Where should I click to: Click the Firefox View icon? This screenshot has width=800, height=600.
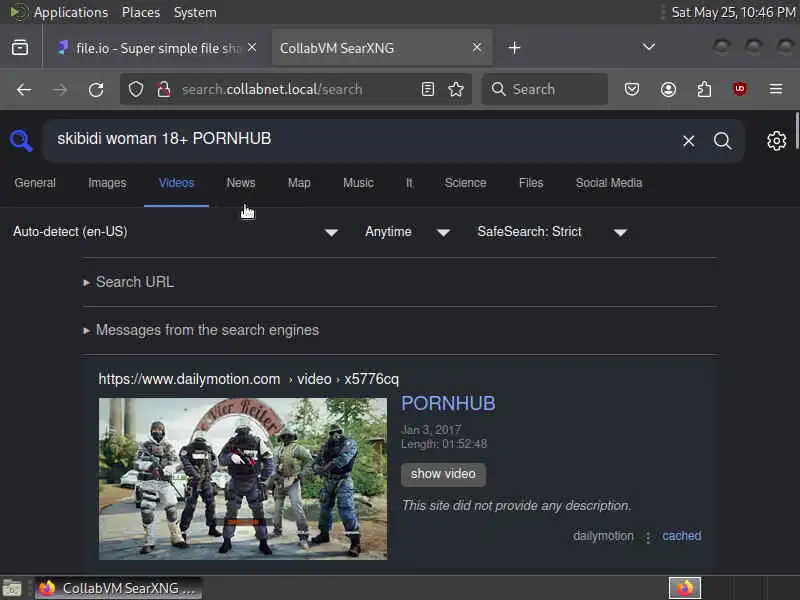click(x=20, y=47)
